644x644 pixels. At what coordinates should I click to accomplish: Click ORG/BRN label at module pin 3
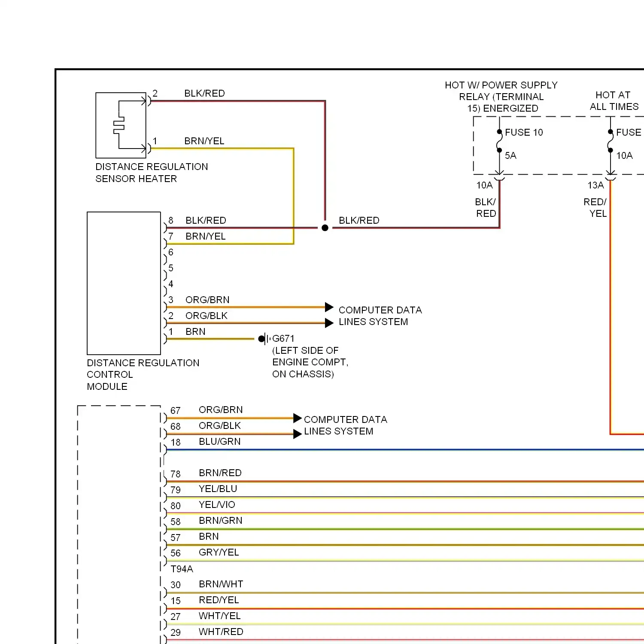pos(207,300)
